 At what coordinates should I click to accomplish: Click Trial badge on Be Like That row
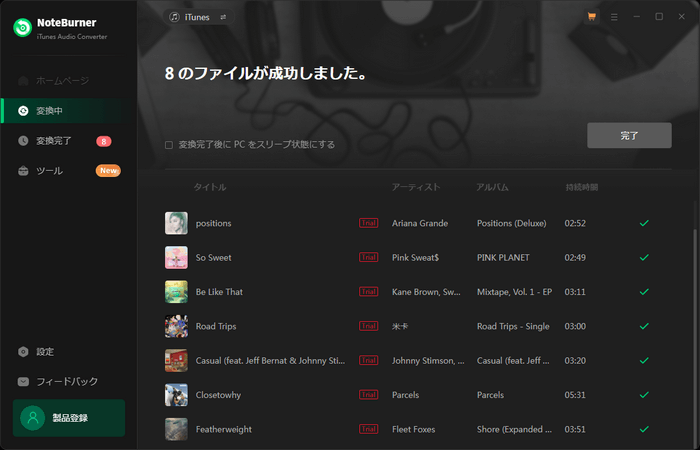(368, 292)
